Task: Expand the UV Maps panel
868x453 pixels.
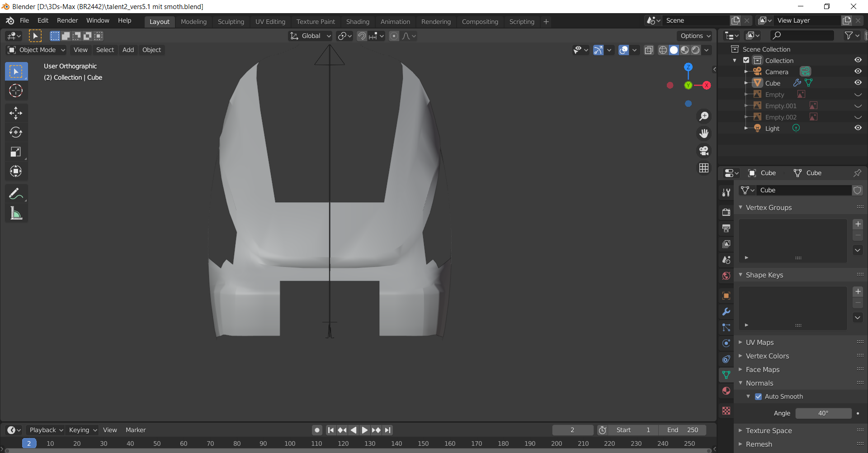Action: coord(759,343)
